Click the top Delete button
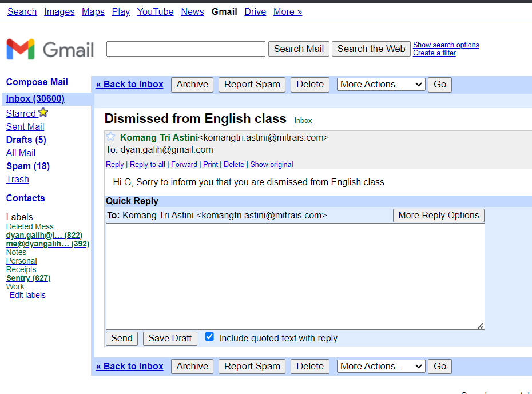 310,85
